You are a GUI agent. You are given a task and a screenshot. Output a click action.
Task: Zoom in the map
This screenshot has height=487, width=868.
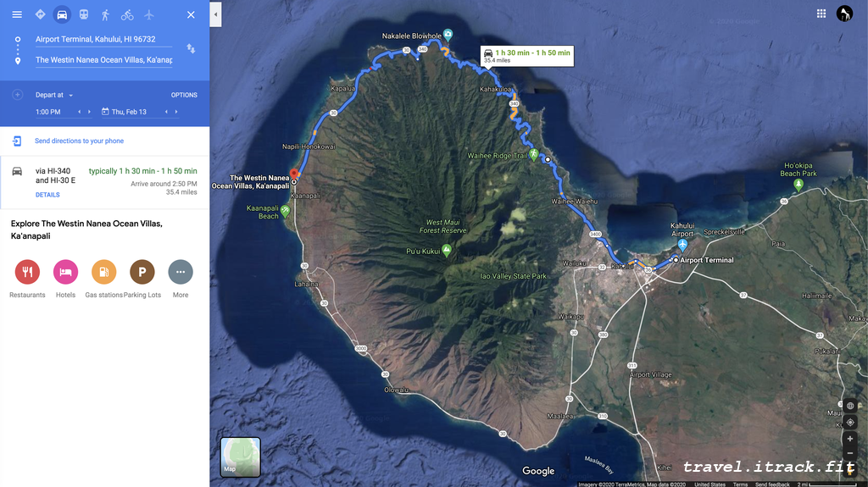pos(849,439)
